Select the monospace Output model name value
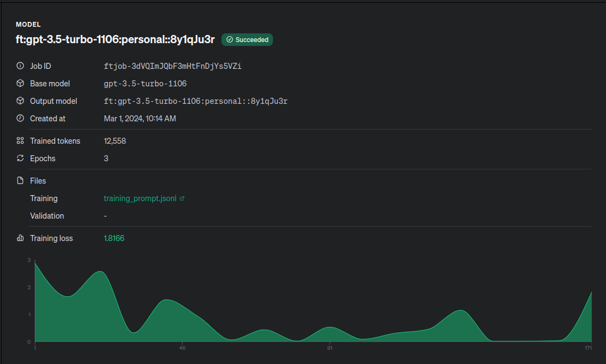Screen dimensions: 606x364 click(x=195, y=101)
